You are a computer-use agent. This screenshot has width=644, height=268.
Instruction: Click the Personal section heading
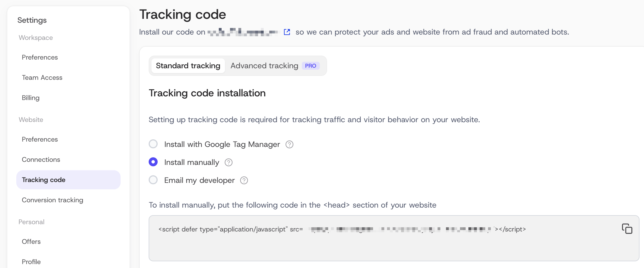pos(31,222)
